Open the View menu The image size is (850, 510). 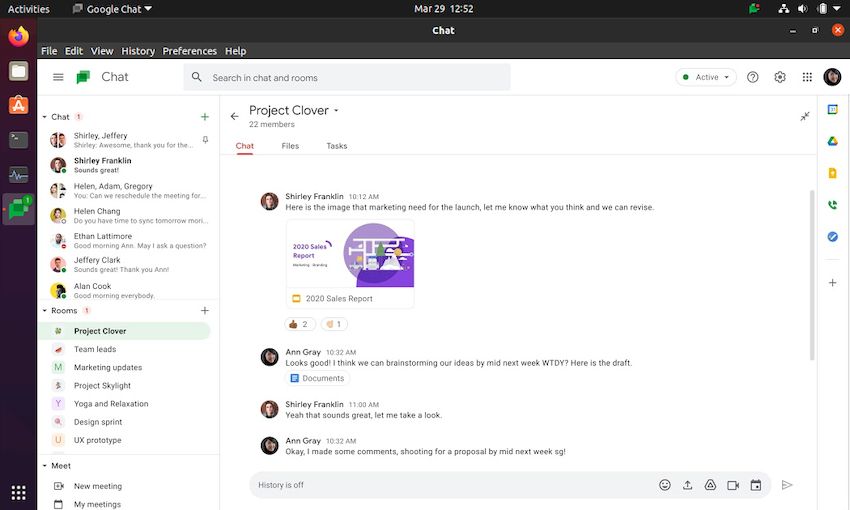(102, 51)
